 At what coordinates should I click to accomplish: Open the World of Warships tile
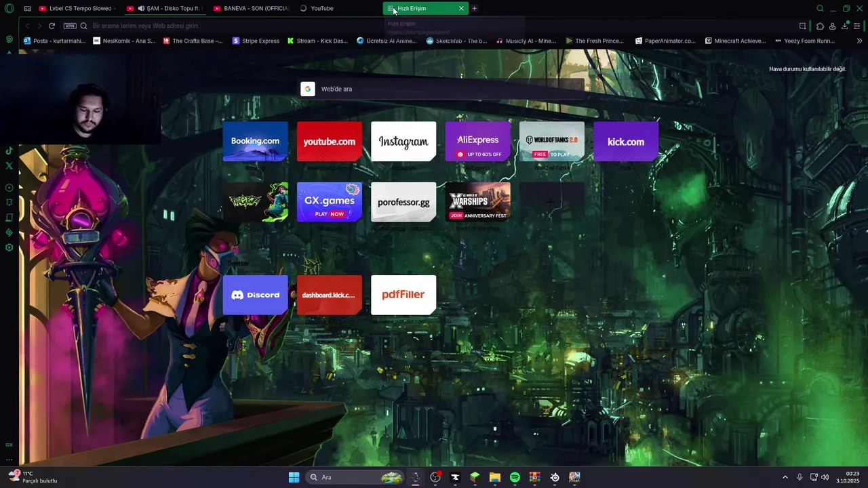click(x=477, y=201)
